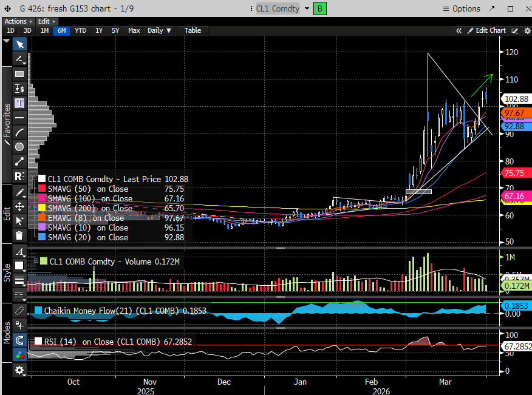Select the circle drawing tool
Screen dimensions: 532x395
click(19, 147)
